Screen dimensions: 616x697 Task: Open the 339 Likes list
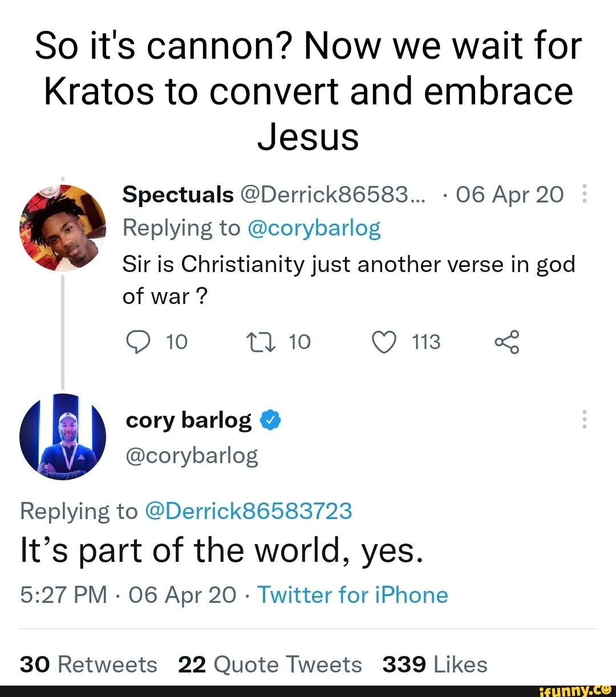pos(435,663)
